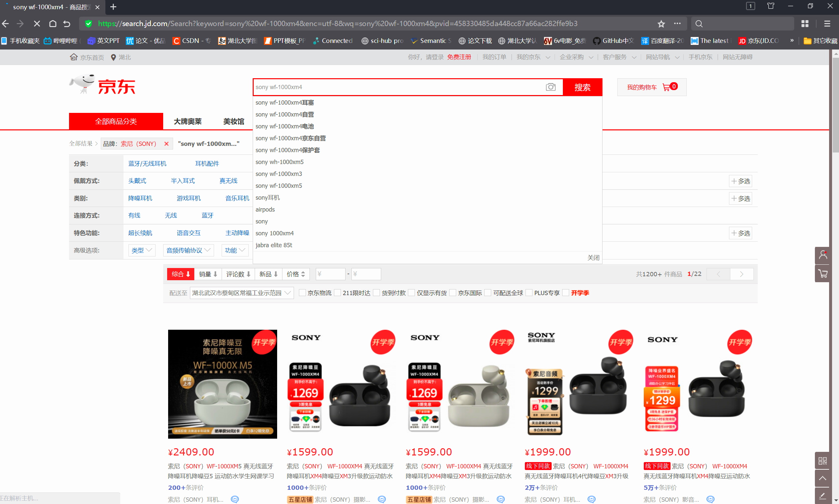
Task: Click chat icon under the WF-1000XM5 listing
Action: 235,499
